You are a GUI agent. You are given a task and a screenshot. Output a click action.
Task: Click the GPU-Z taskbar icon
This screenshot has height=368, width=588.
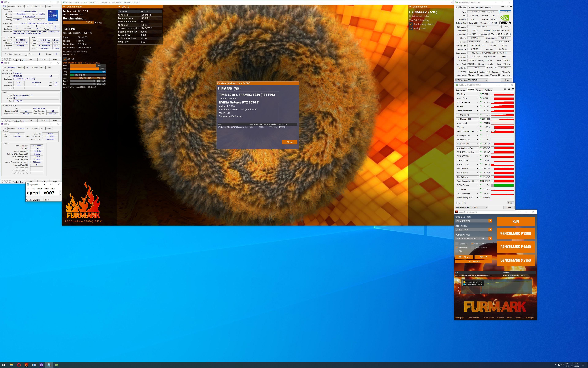click(x=57, y=365)
